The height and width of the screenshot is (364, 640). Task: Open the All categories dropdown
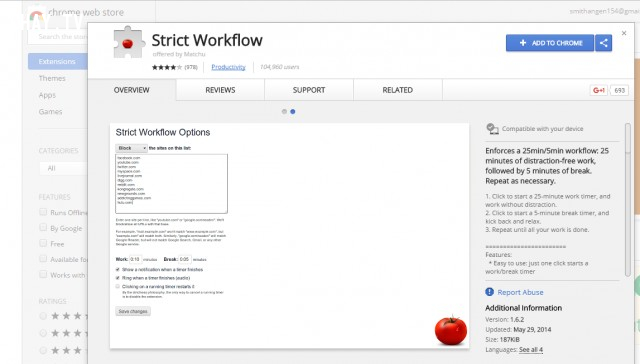(63, 168)
